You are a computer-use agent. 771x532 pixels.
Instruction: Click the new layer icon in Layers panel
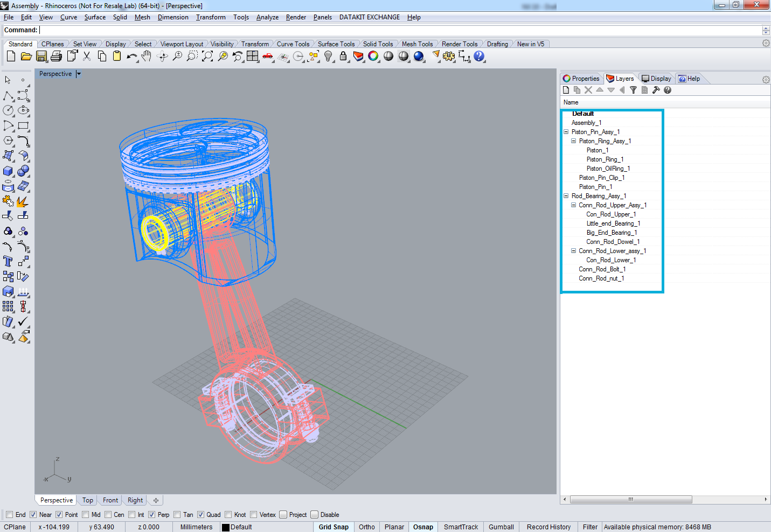pyautogui.click(x=566, y=90)
